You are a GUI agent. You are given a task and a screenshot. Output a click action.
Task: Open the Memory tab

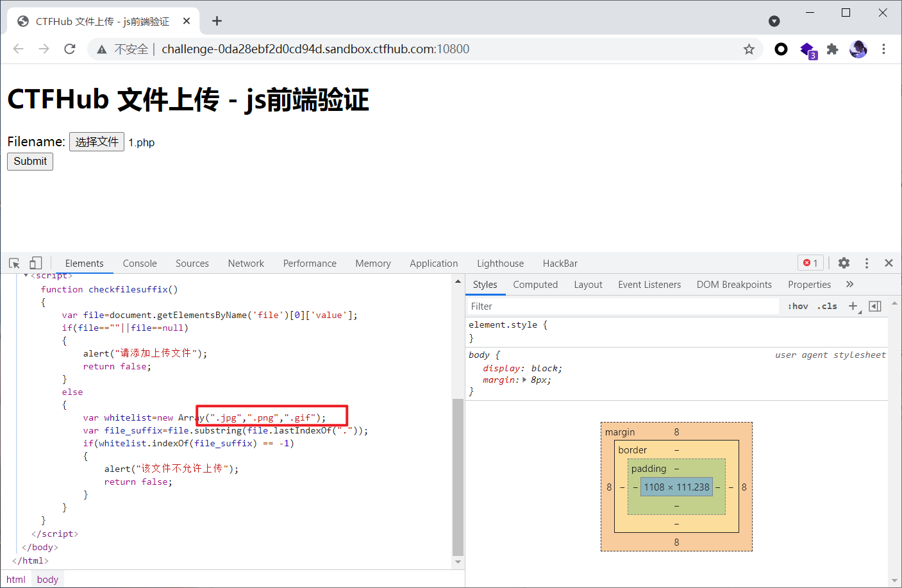pyautogui.click(x=373, y=264)
